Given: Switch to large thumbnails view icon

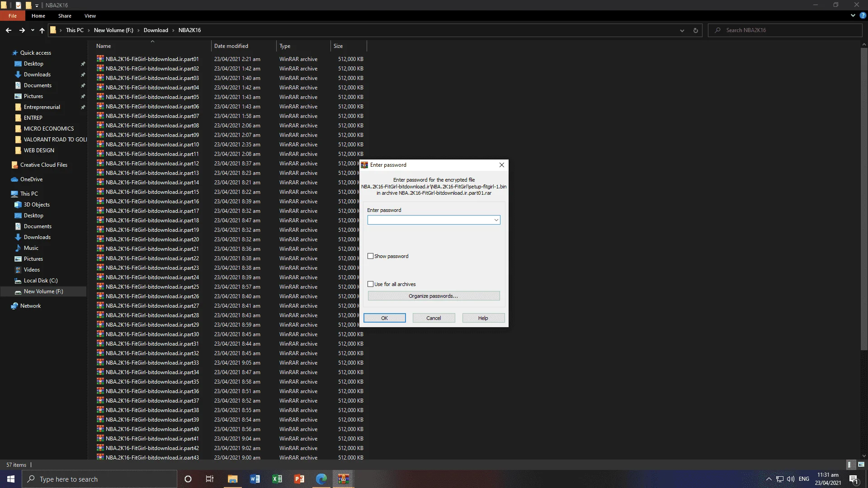Looking at the screenshot, I should point(861,465).
